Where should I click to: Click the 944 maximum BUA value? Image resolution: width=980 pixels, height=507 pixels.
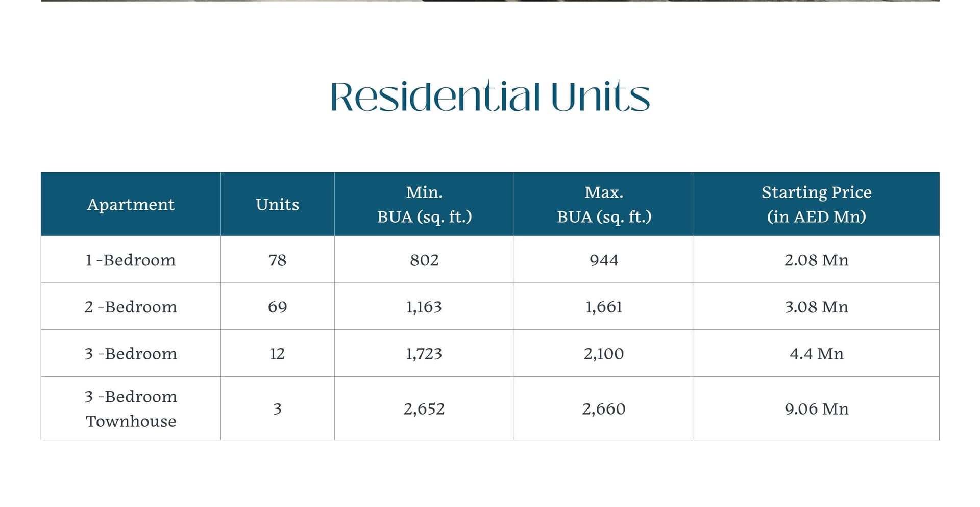[604, 260]
